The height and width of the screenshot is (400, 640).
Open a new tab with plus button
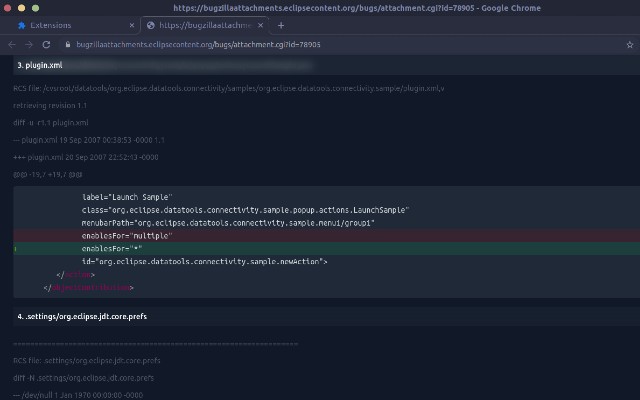(x=281, y=25)
